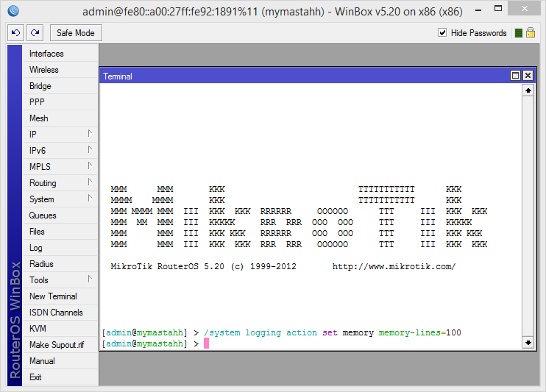
Task: Open the Manual
Action: [x=60, y=361]
